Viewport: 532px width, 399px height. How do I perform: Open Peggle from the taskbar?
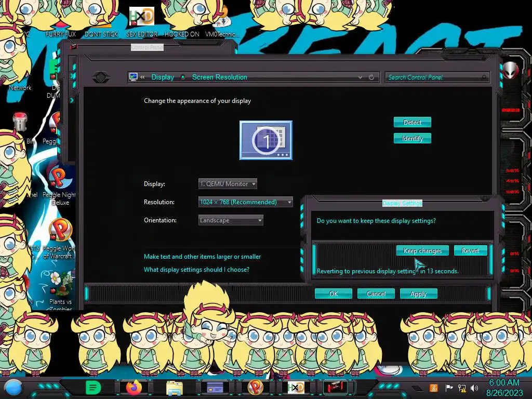pyautogui.click(x=256, y=388)
